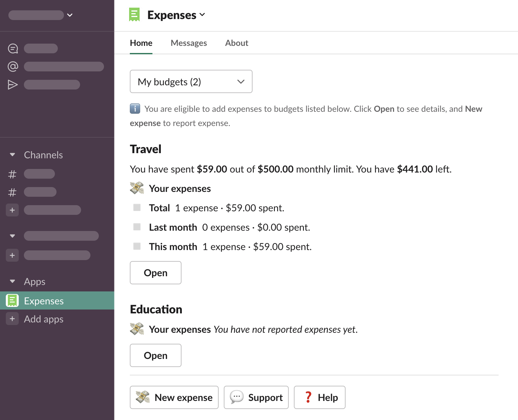
Task: Click the first channel hash icon
Action: tap(12, 174)
